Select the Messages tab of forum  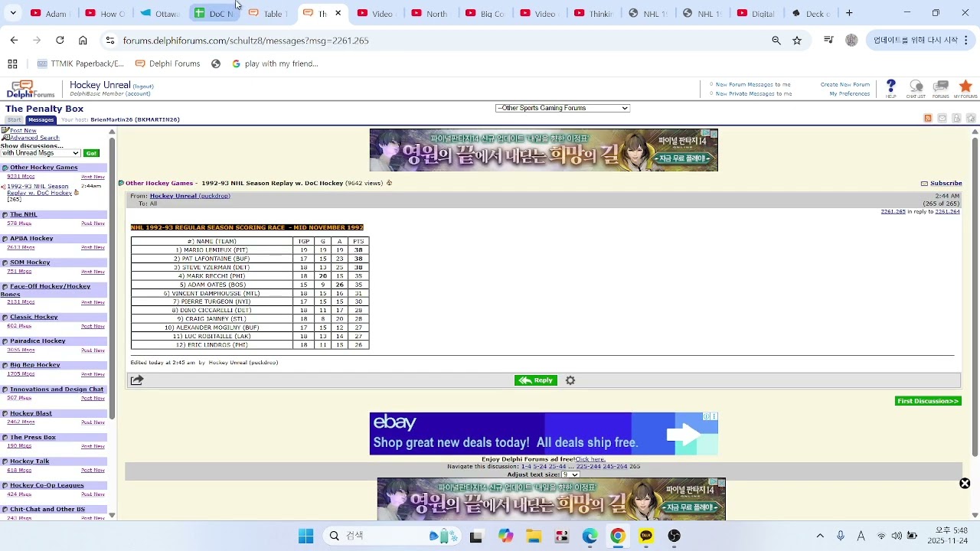click(41, 120)
